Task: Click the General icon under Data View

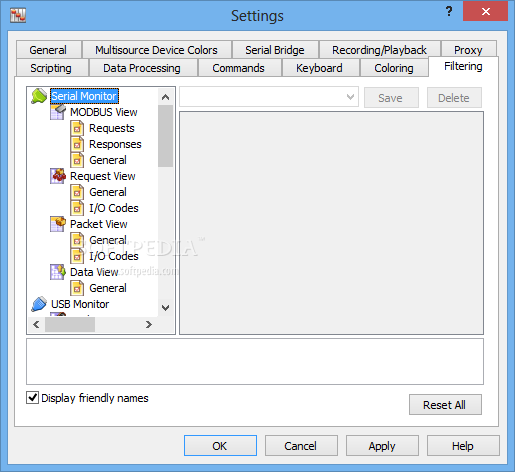Action: 77,288
